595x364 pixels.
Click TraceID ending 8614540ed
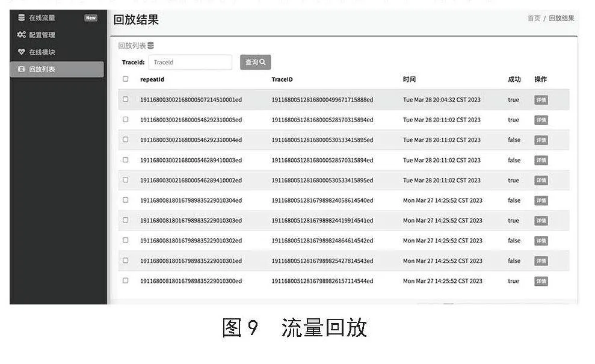(x=322, y=200)
